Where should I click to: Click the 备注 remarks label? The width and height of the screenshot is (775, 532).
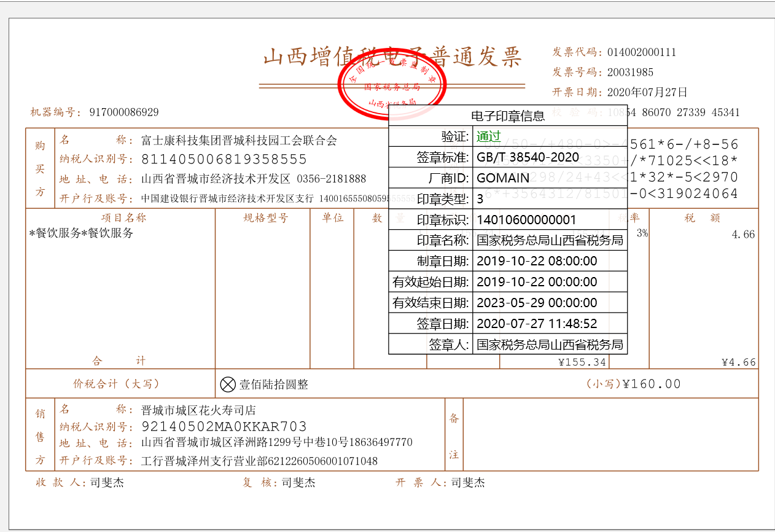pyautogui.click(x=454, y=437)
